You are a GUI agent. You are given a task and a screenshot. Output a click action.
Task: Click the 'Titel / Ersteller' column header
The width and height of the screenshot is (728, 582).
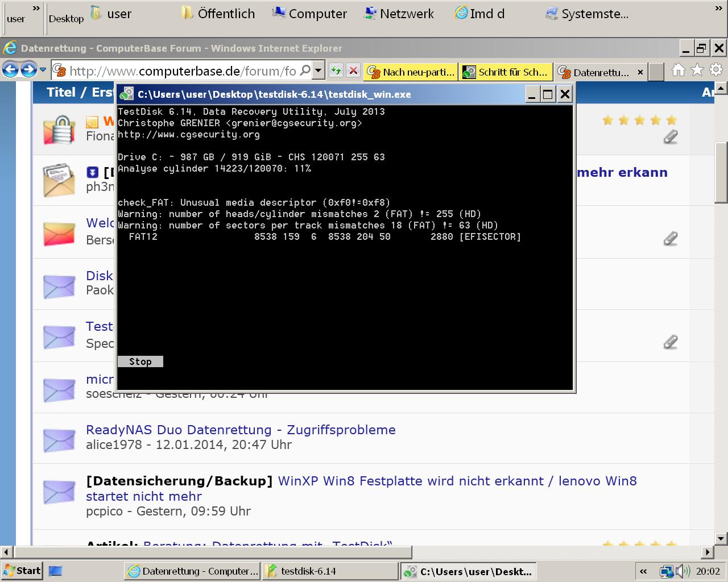click(80, 92)
